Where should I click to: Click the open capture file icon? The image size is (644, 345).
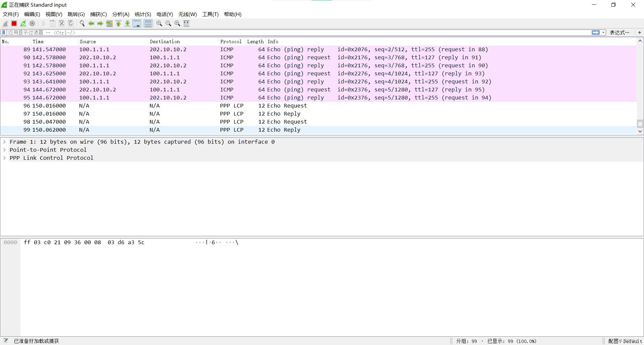44,23
